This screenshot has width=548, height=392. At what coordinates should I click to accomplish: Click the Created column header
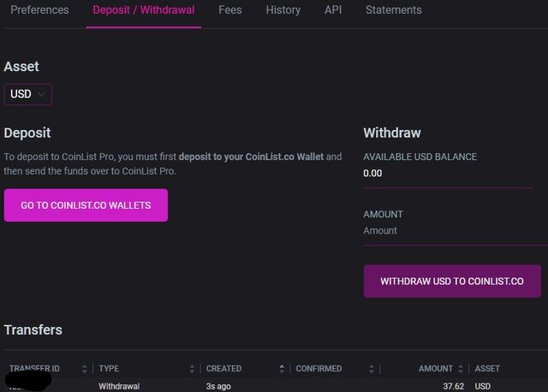[223, 369]
